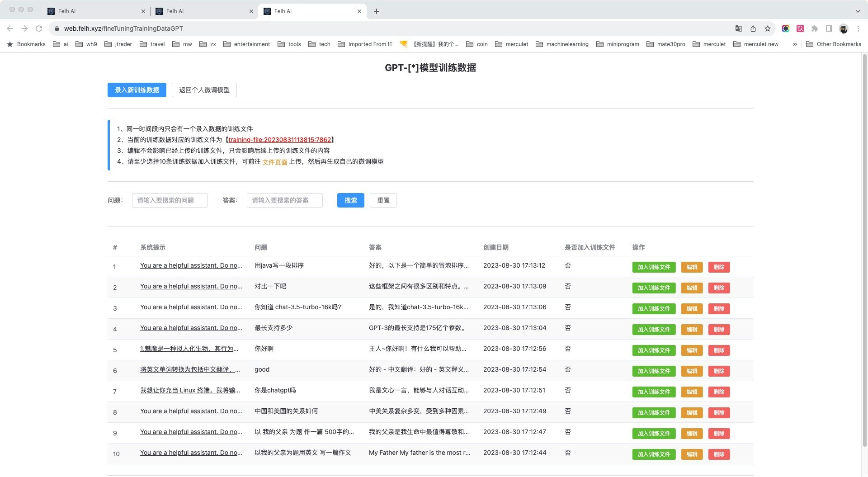Open the 'coin' bookmarks folder
Image resolution: width=868 pixels, height=477 pixels.
tap(477, 44)
